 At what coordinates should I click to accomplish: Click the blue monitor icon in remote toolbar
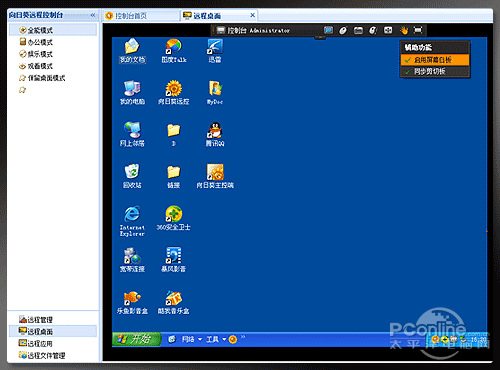coord(328,30)
